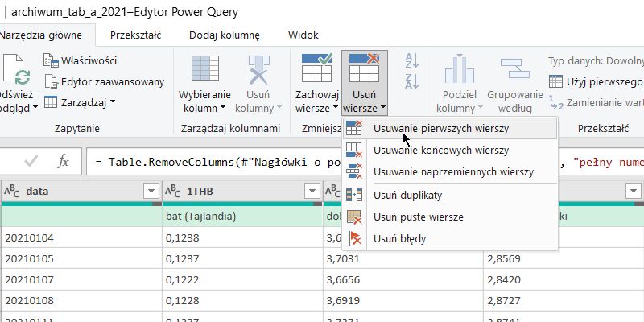Open the 1THB column filter dropdown
This screenshot has height=322, width=644.
click(x=312, y=191)
